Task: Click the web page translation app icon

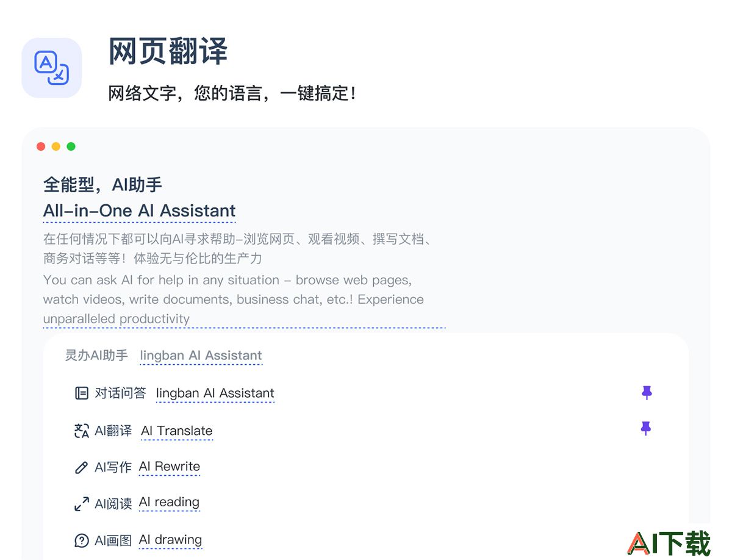Action: [52, 68]
